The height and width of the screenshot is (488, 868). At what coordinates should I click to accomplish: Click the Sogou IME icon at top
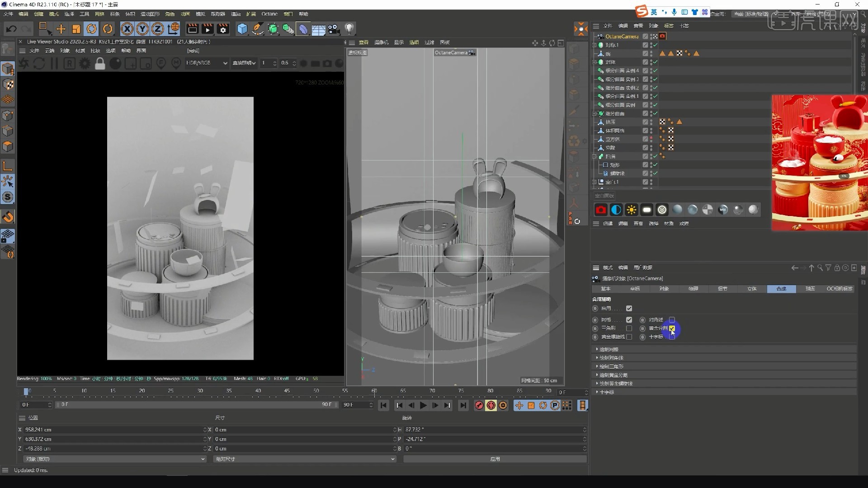[641, 12]
